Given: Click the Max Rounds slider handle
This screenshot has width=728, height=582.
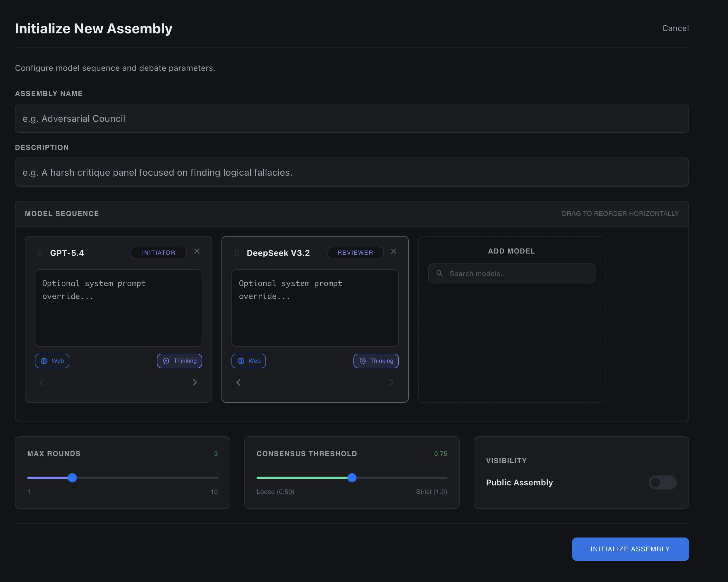Looking at the screenshot, I should pyautogui.click(x=72, y=477).
